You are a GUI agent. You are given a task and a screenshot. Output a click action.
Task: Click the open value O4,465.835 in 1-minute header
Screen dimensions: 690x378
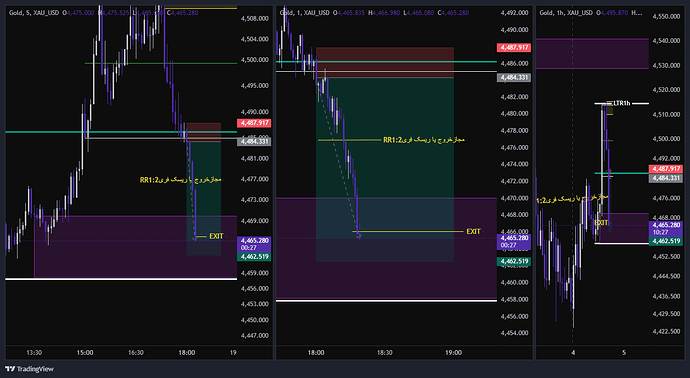point(349,13)
